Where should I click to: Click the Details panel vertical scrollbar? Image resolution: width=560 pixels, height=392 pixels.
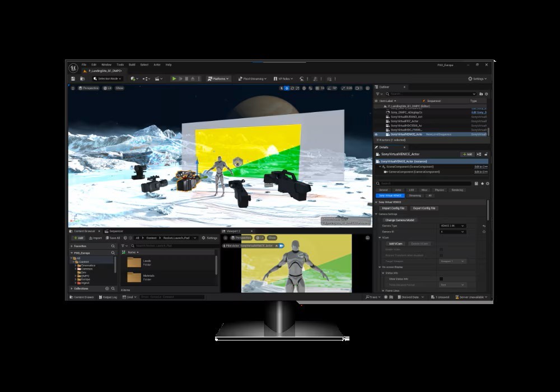tap(488, 210)
